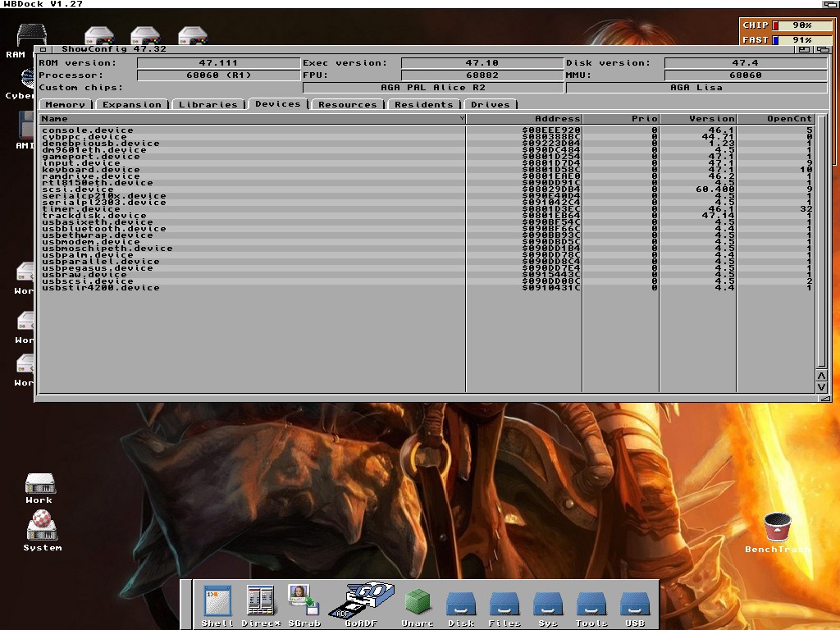Open the Files drawer in the dock

tap(504, 609)
